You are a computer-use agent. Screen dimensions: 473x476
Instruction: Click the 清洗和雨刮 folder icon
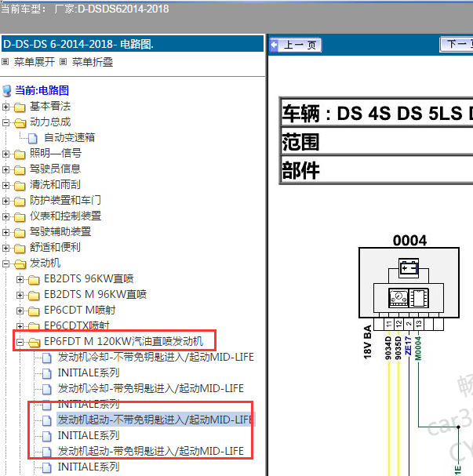pos(20,186)
